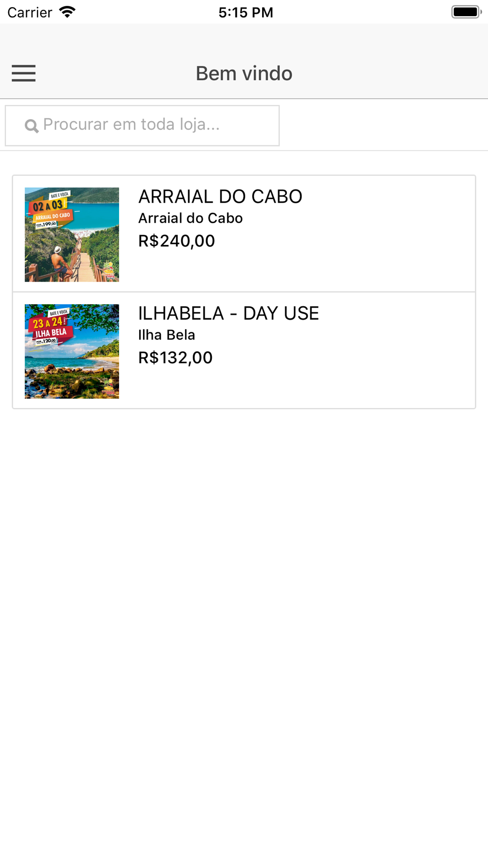Select the ILHABELA - DAY USE title
488x868 pixels.
click(x=228, y=313)
